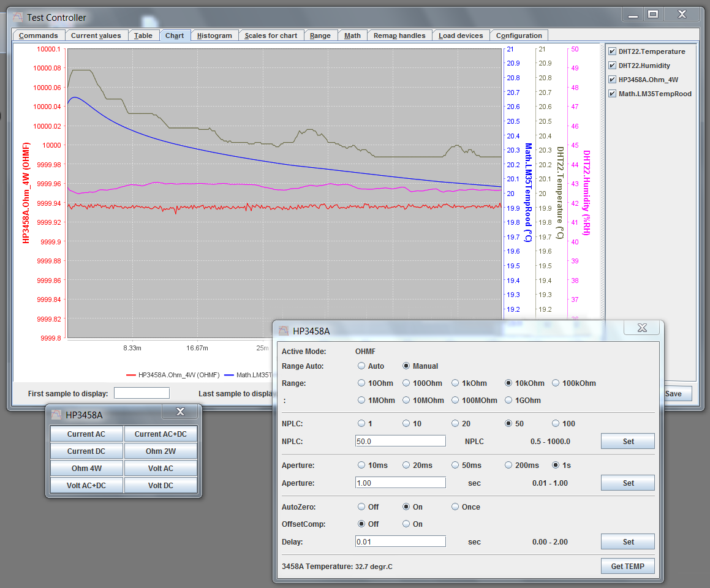Screen dimensions: 710x588
Task: Uncheck the DHT22.Temperature series checkbox
Action: point(613,51)
